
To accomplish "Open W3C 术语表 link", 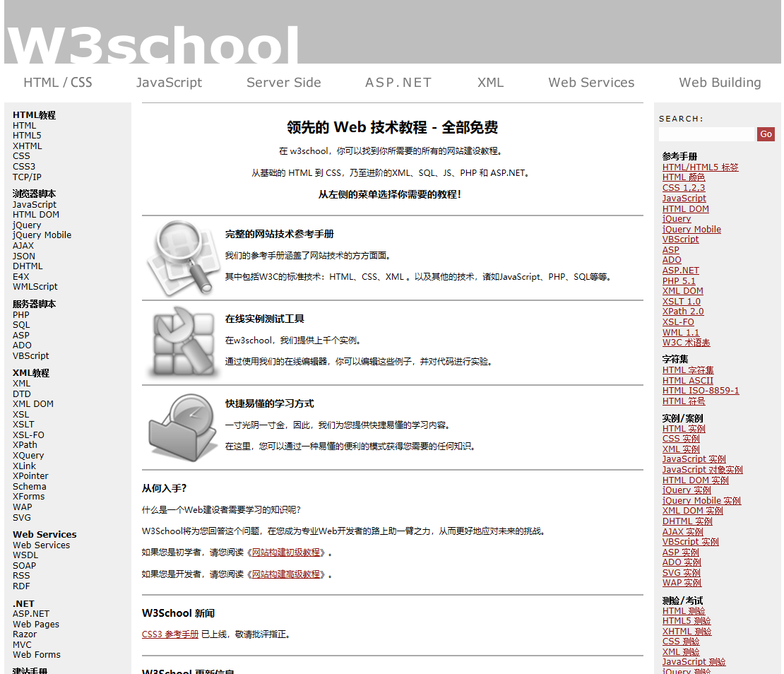I will point(686,343).
